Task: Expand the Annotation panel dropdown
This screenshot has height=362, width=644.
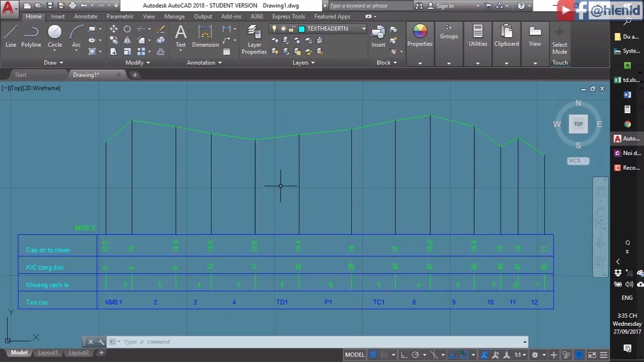Action: (x=204, y=63)
